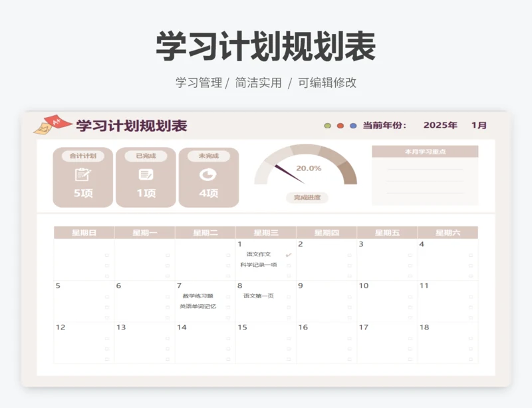This screenshot has height=408, width=532.
Task: Click the A+ paper logo icon
Action: point(53,124)
